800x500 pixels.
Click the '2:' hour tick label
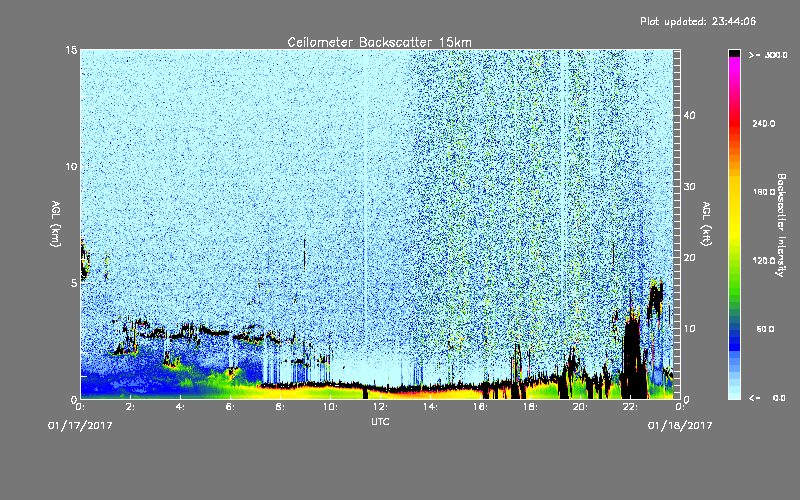(x=131, y=407)
